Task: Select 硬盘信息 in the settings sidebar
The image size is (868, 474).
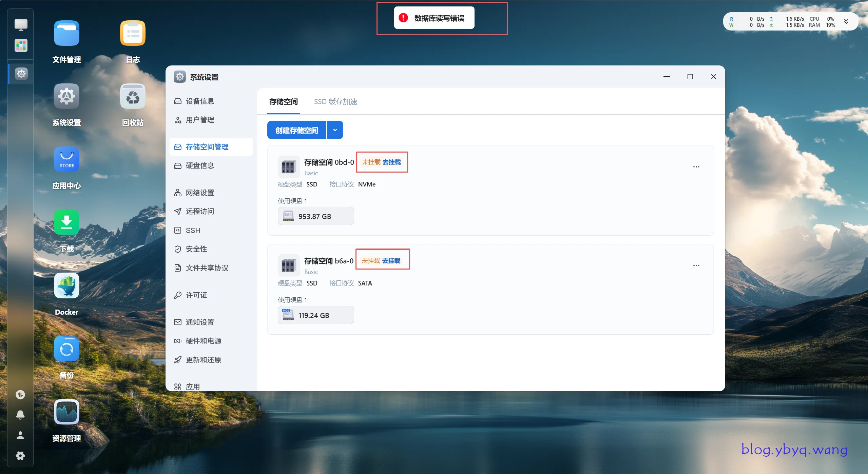Action: 200,165
